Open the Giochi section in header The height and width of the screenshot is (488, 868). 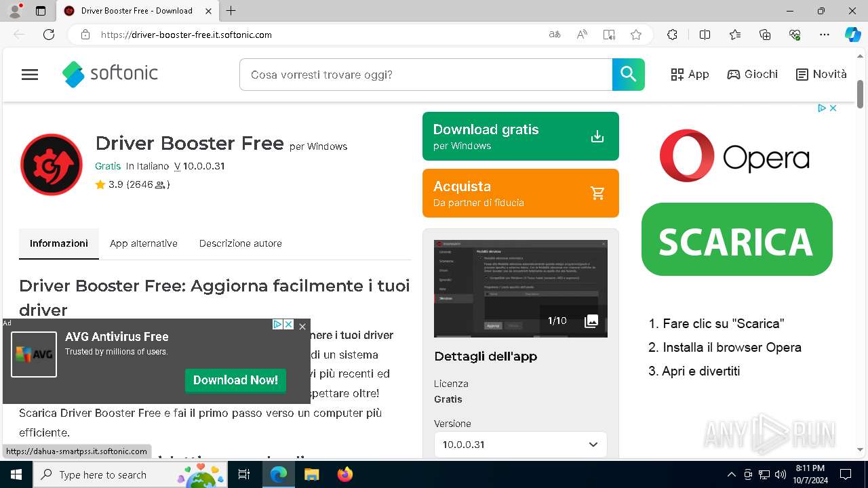pyautogui.click(x=752, y=75)
